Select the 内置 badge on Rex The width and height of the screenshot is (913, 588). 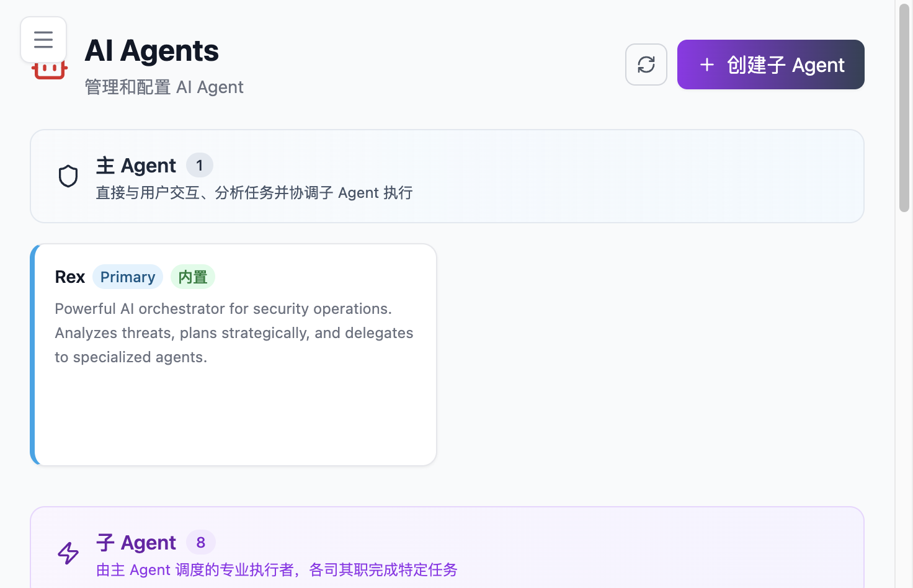[193, 277]
